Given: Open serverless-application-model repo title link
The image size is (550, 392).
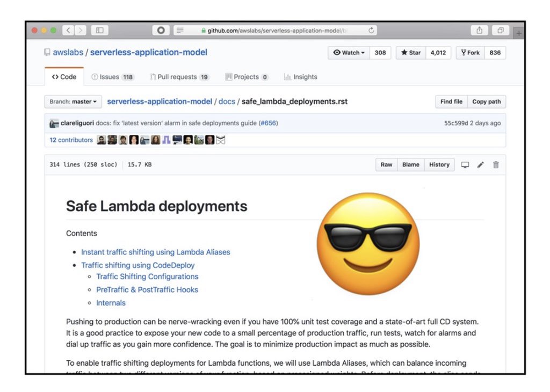Looking at the screenshot, I should click(x=149, y=52).
